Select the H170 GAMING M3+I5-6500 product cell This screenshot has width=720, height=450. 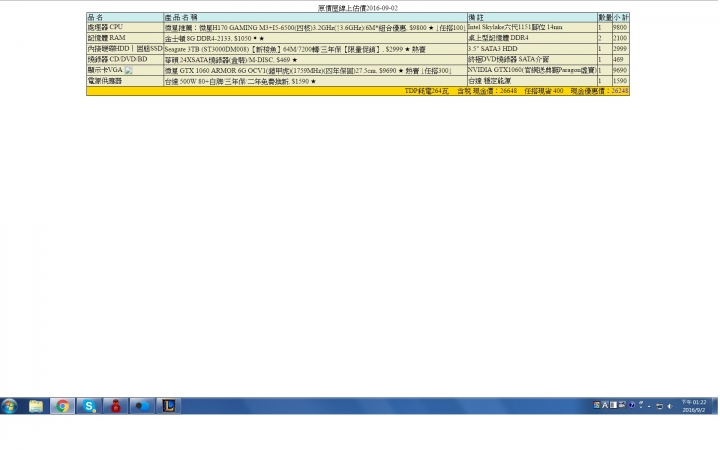[x=315, y=28]
